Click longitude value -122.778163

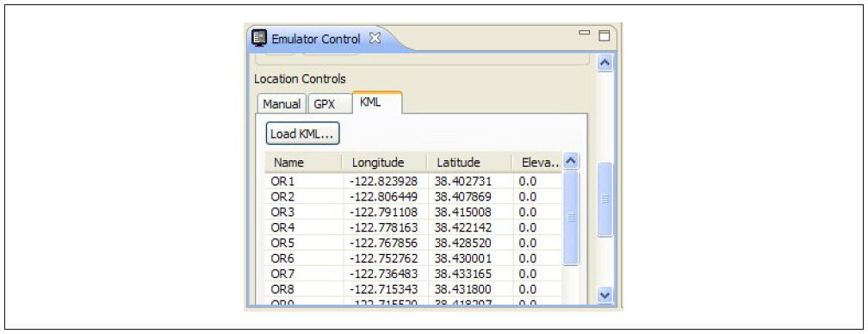pyautogui.click(x=384, y=227)
